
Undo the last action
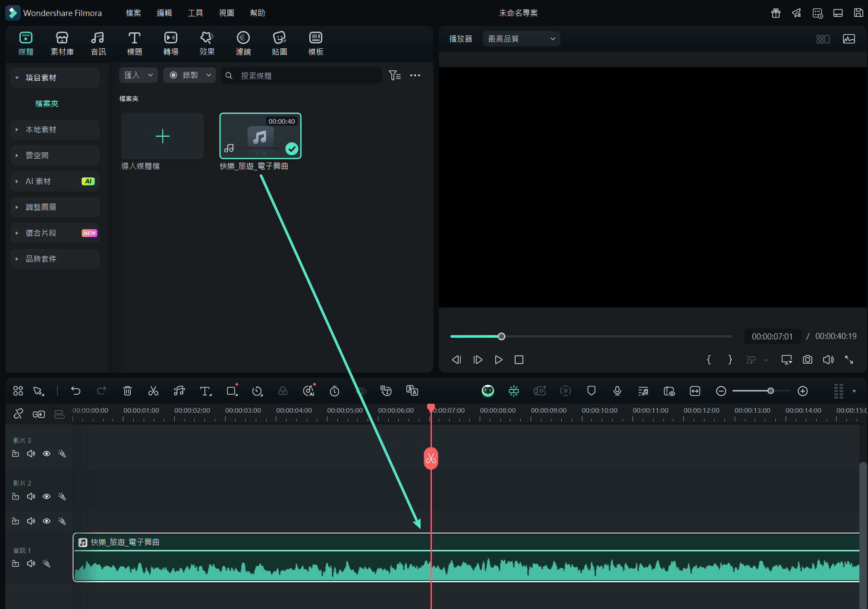75,391
